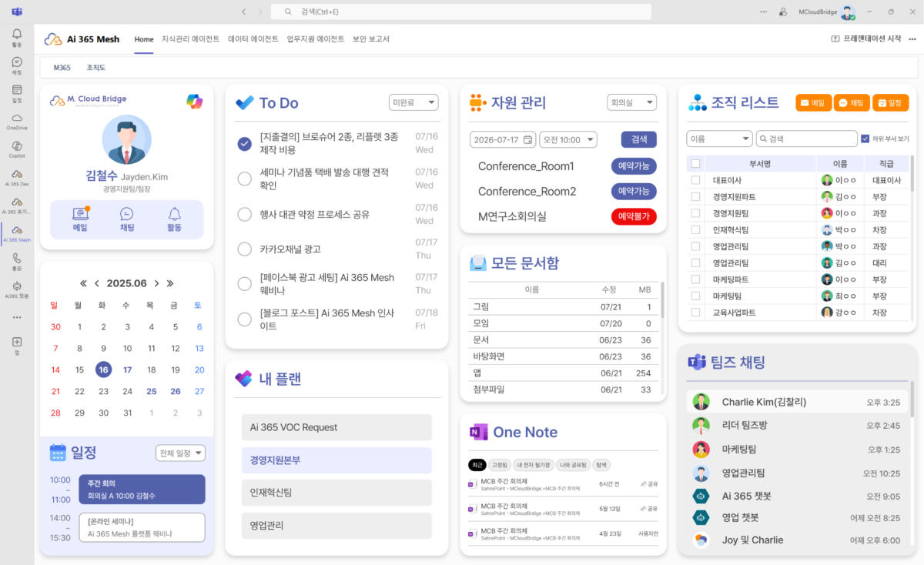This screenshot has height=565, width=924.
Task: Show more apps via sidebar ellipsis
Action: (17, 317)
